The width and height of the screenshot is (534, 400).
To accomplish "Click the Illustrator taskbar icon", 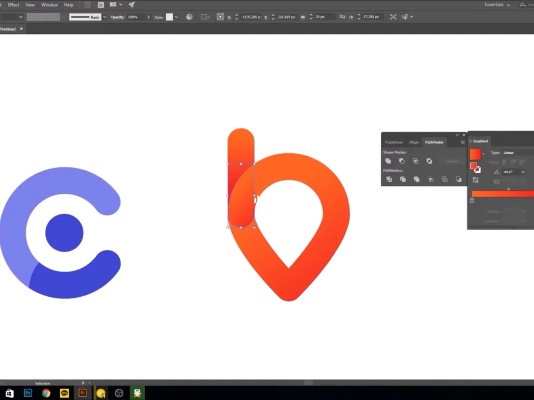I will point(82,393).
